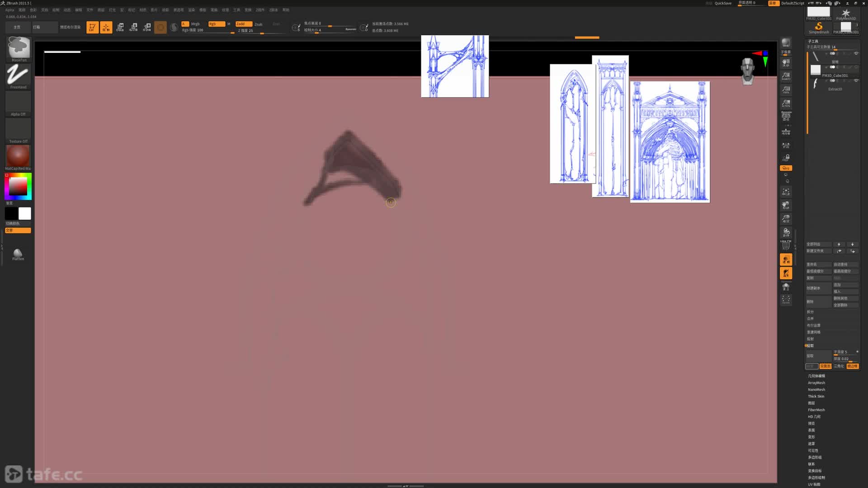Toggle the XYZ rotation mode button
The width and height of the screenshot is (868, 488).
click(786, 168)
